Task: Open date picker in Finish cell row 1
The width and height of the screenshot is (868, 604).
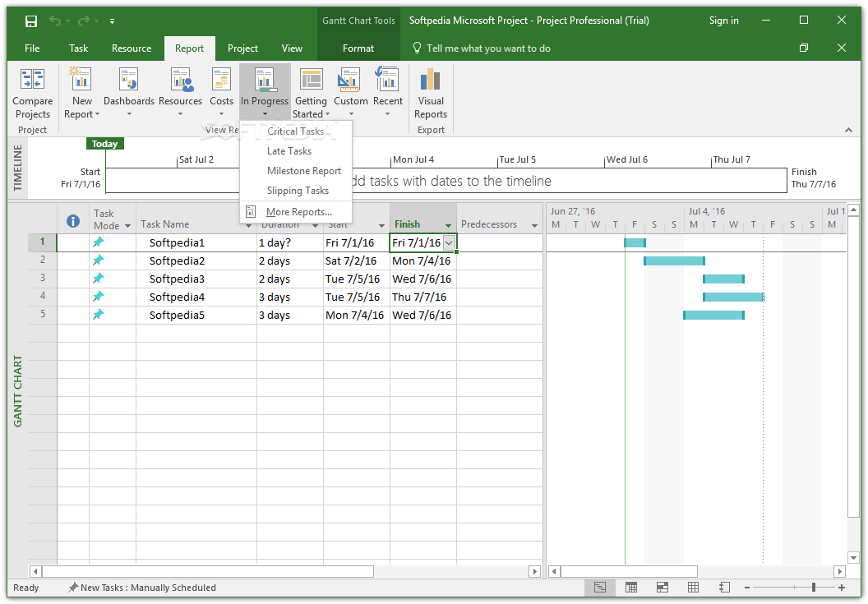Action: [x=449, y=242]
